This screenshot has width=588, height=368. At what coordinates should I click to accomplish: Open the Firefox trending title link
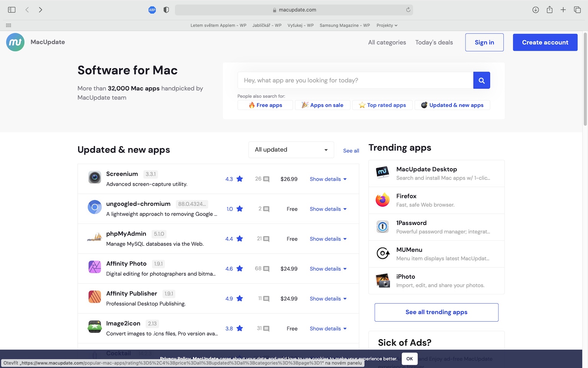point(406,196)
